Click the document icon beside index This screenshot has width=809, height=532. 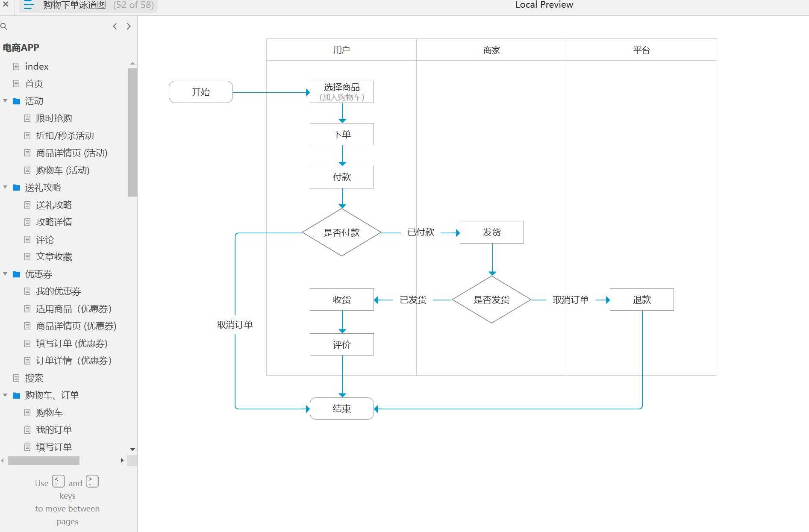tap(17, 66)
